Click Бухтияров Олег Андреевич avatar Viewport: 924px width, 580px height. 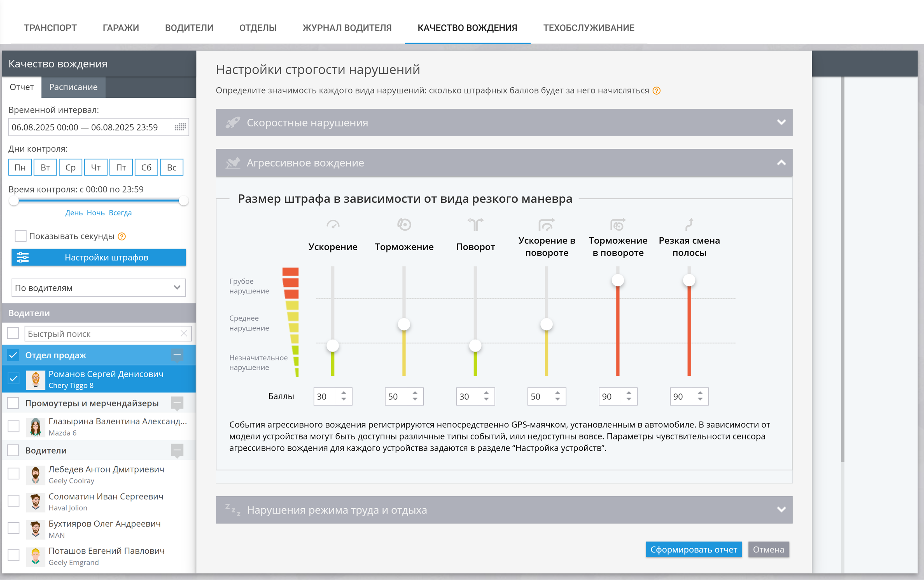pyautogui.click(x=35, y=529)
